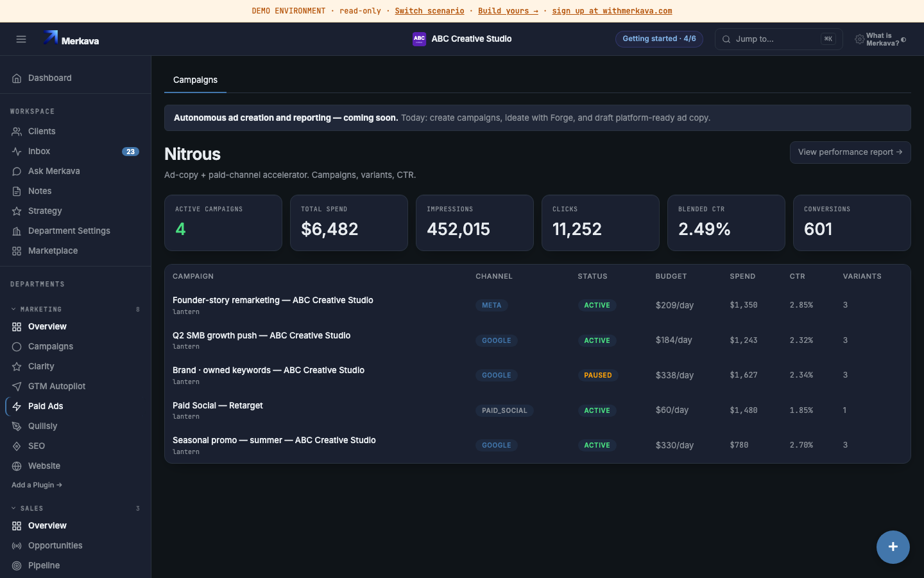Click the PAID_SOCIAL channel tag
Screen dimensions: 924x578
tap(504, 411)
